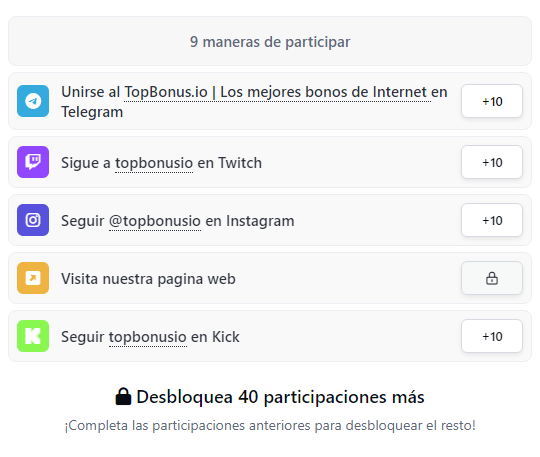
Task: Expand the Seguir topbonusio en Kick row
Action: pyautogui.click(x=270, y=336)
